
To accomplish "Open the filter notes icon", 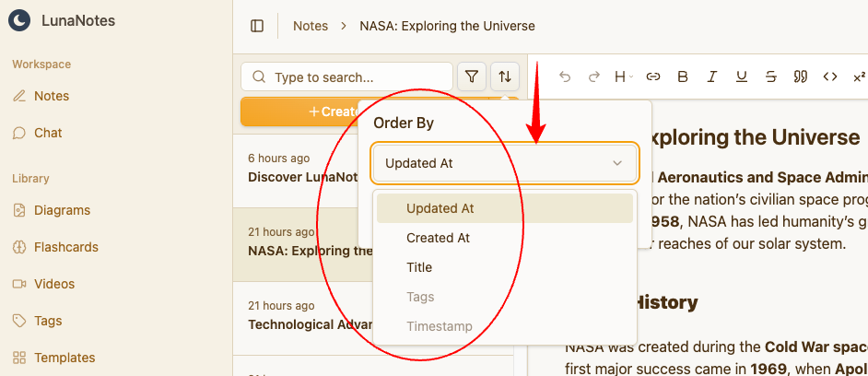I will 472,76.
